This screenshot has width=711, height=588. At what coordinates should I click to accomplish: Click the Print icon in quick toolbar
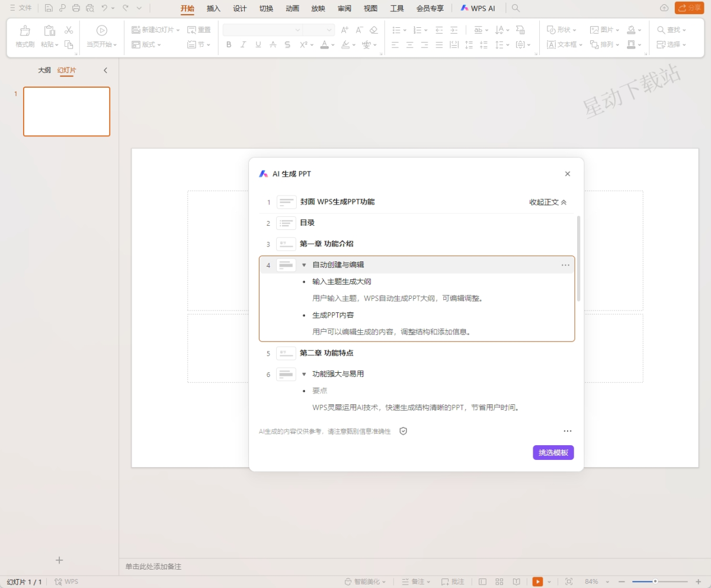click(x=76, y=8)
